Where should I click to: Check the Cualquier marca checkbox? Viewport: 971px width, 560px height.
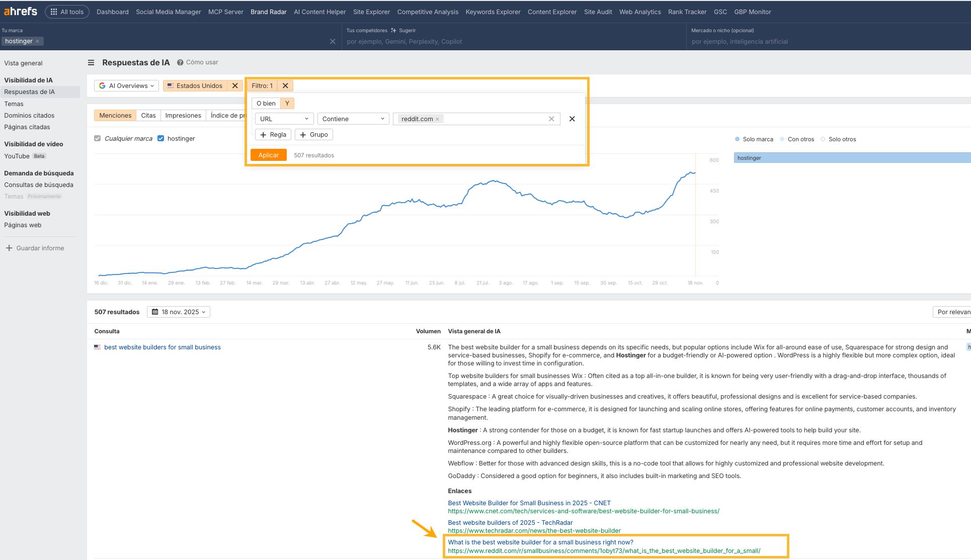point(97,138)
